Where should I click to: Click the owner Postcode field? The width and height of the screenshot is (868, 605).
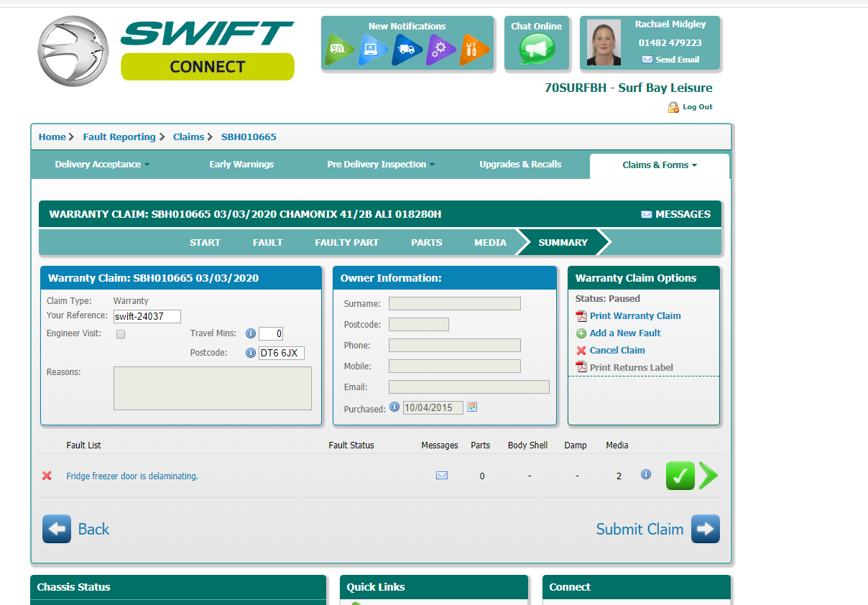click(x=419, y=325)
